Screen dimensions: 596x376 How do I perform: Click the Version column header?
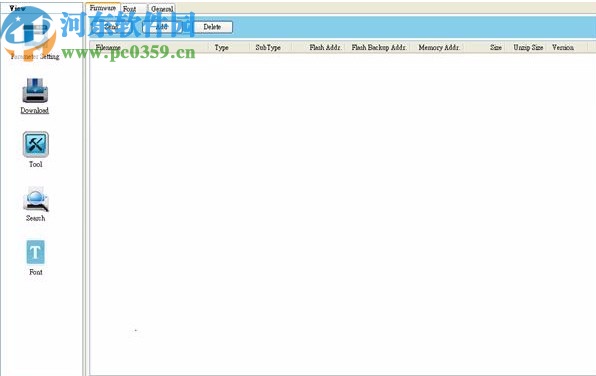tap(569, 48)
